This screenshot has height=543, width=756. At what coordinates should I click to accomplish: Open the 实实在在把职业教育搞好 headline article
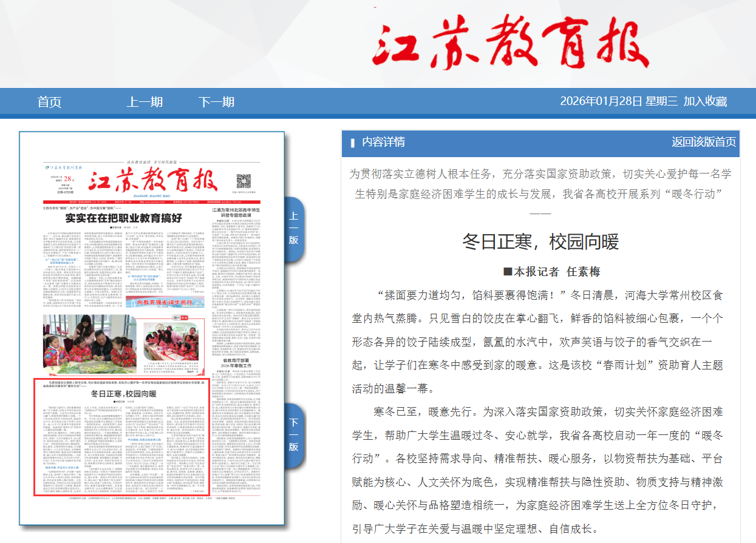123,218
